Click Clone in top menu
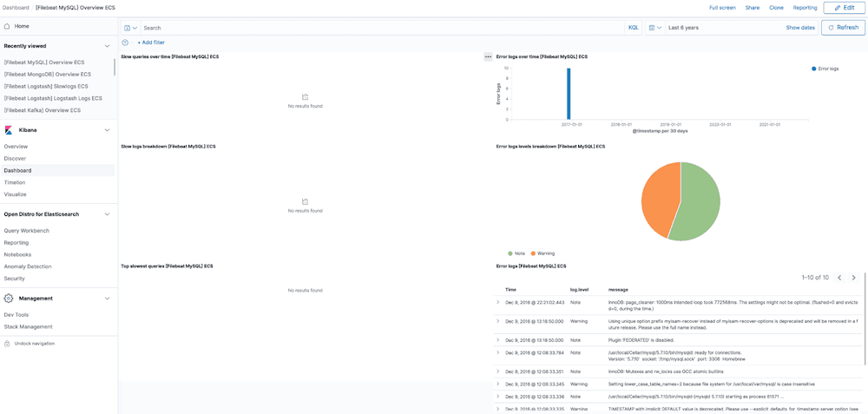Viewport: 868px width, 414px height. click(x=776, y=8)
